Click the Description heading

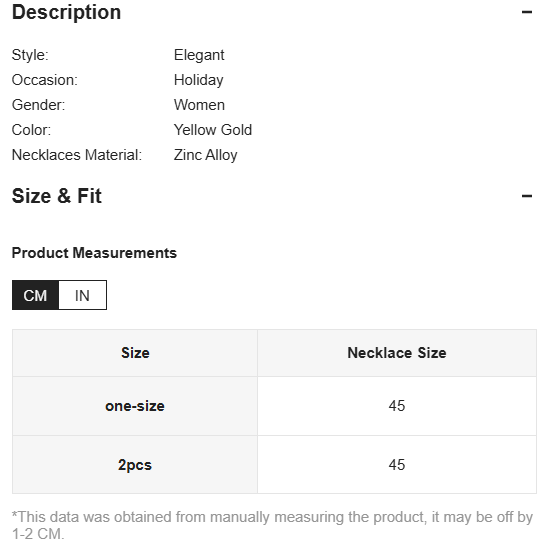[66, 12]
